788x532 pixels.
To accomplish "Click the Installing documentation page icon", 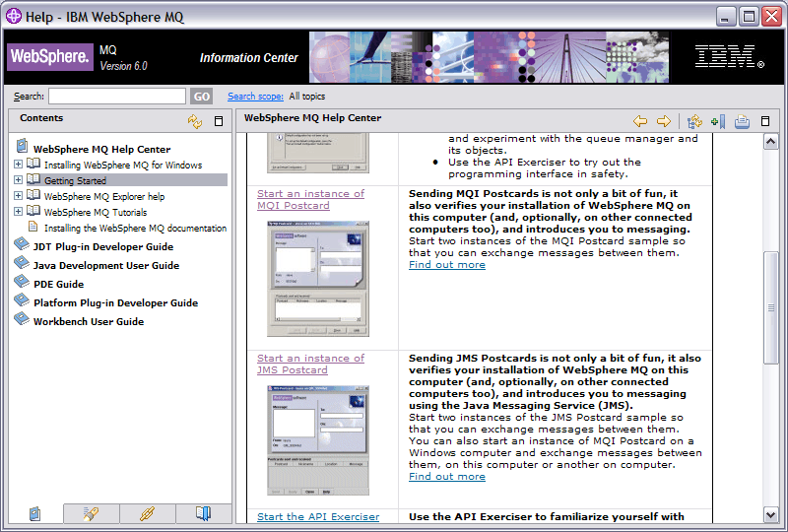I will pyautogui.click(x=33, y=227).
